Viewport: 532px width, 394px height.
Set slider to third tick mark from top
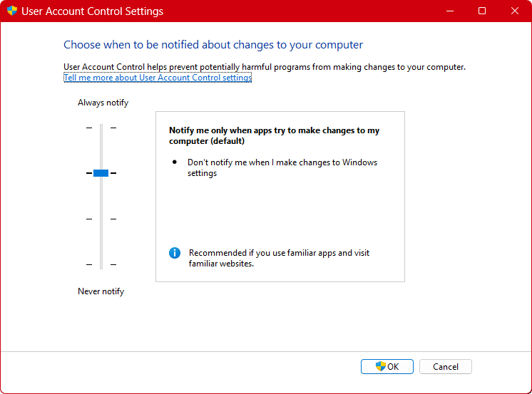coord(101,219)
